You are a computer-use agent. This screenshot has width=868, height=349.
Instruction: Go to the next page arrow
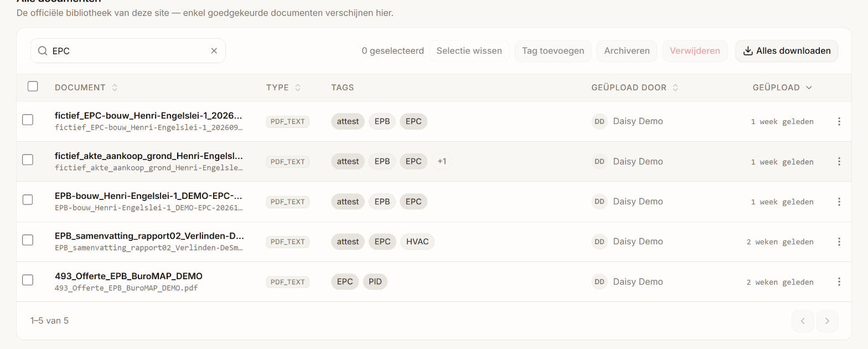827,321
